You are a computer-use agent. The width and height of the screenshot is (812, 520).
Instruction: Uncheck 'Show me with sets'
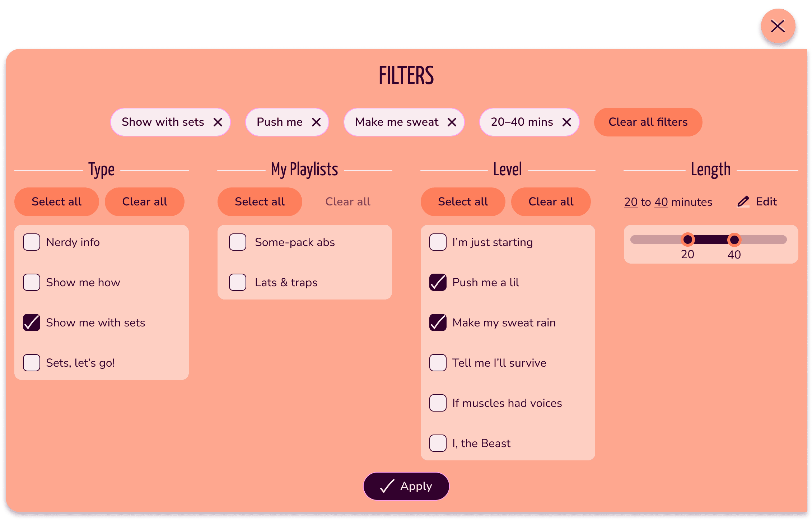pos(32,322)
